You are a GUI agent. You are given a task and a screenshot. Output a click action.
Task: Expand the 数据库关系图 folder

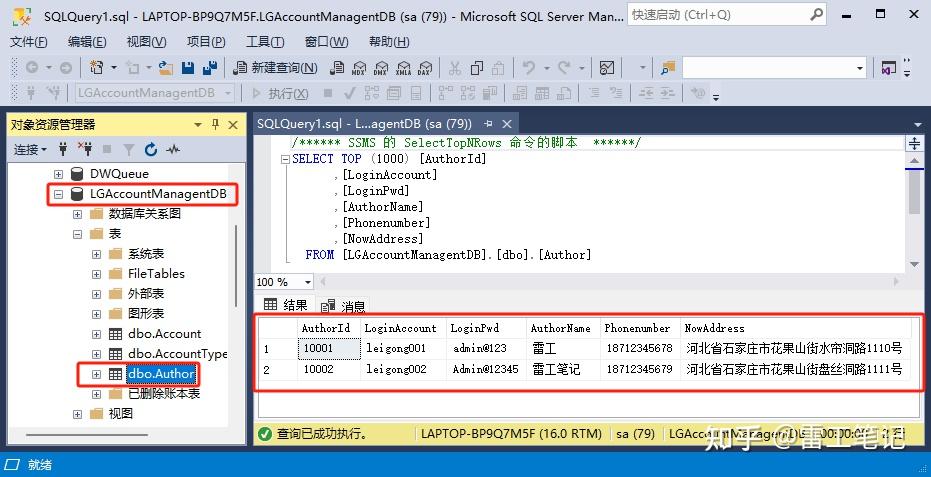point(77,214)
